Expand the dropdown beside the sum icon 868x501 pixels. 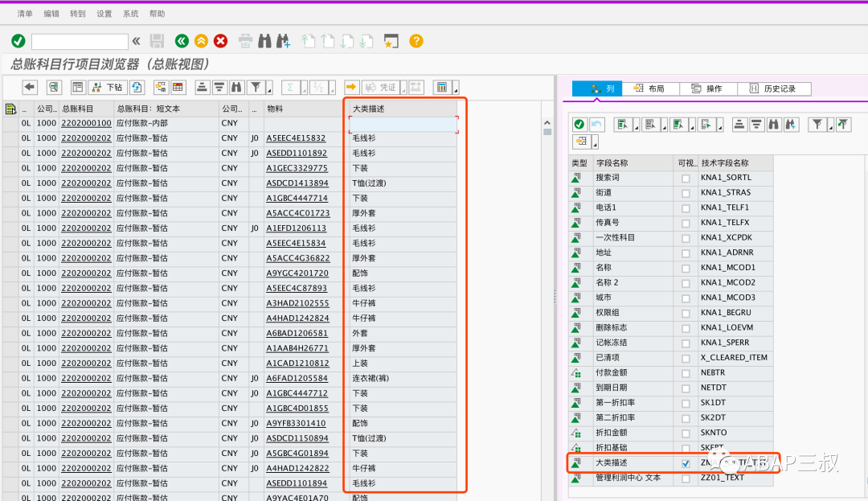[x=303, y=88]
